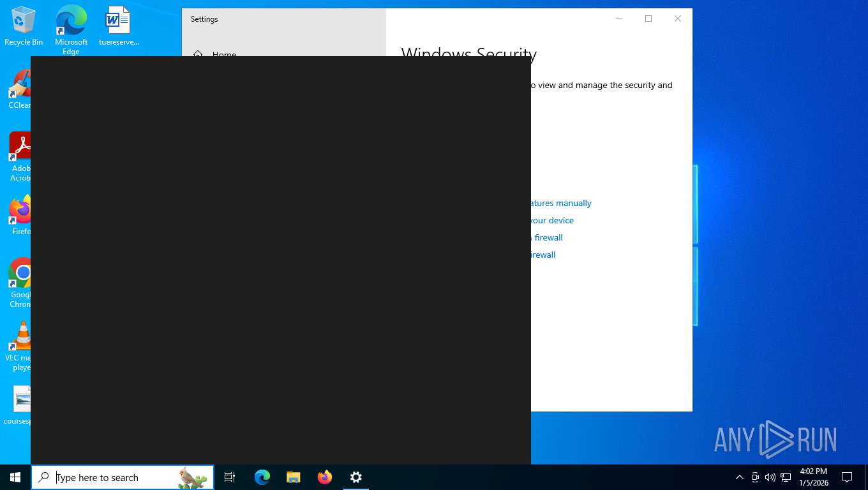Open the Adobe Acrobat desktop shortcut
This screenshot has height=490, width=868.
pyautogui.click(x=20, y=157)
